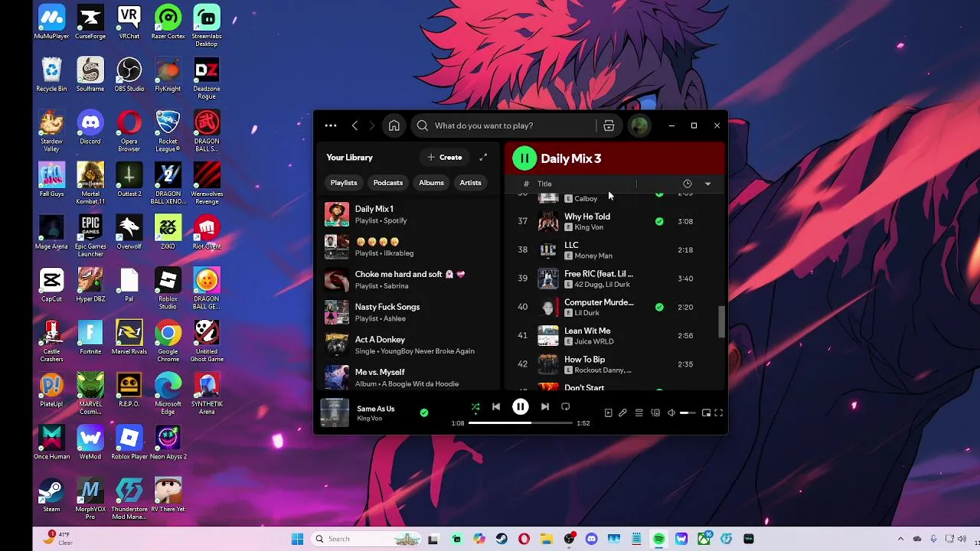
Task: Click the Spotify icon in the taskbar
Action: 658,539
